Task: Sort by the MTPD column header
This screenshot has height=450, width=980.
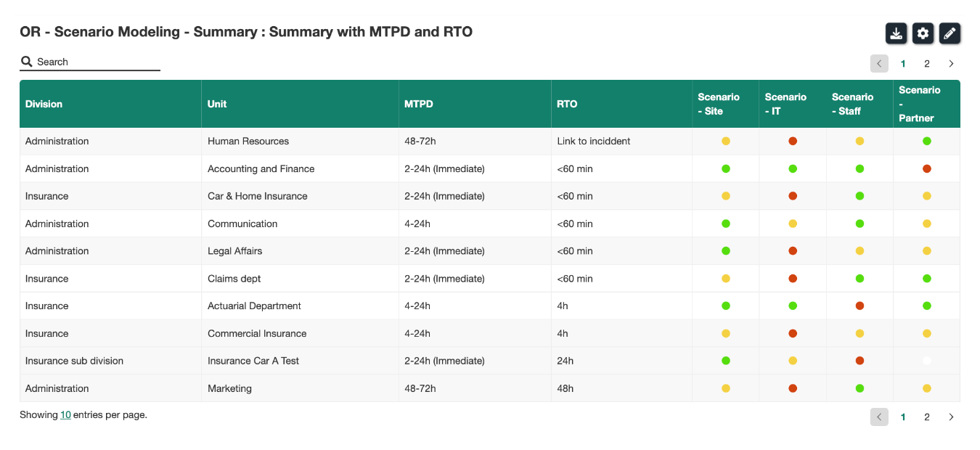Action: click(x=475, y=104)
